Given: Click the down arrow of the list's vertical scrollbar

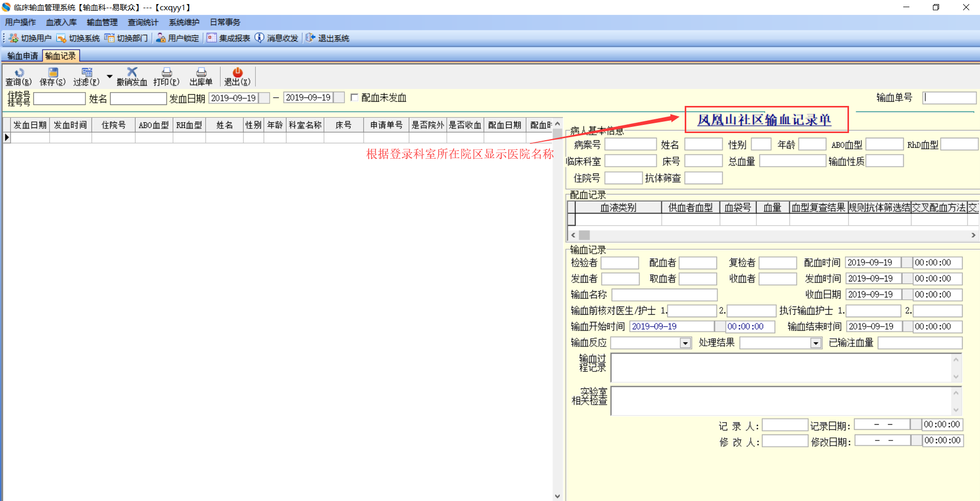Looking at the screenshot, I should (557, 496).
